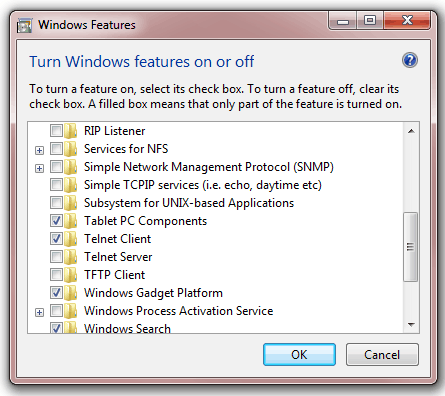Open the help icon for Windows Features
445x396 pixels.
[x=410, y=60]
